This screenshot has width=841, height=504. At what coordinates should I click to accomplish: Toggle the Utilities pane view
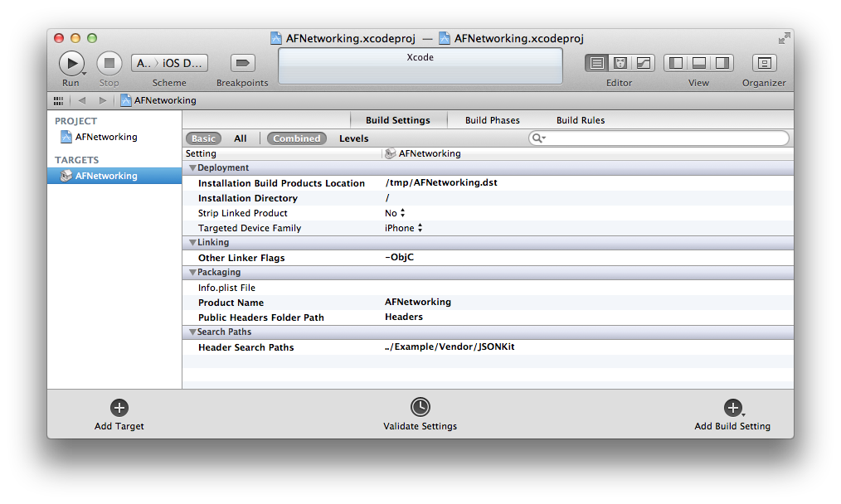point(722,63)
